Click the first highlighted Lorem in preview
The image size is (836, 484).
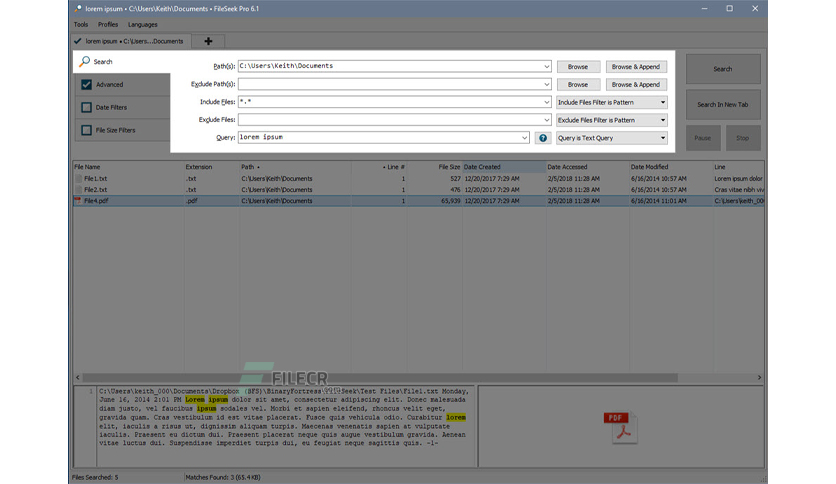[x=195, y=399]
